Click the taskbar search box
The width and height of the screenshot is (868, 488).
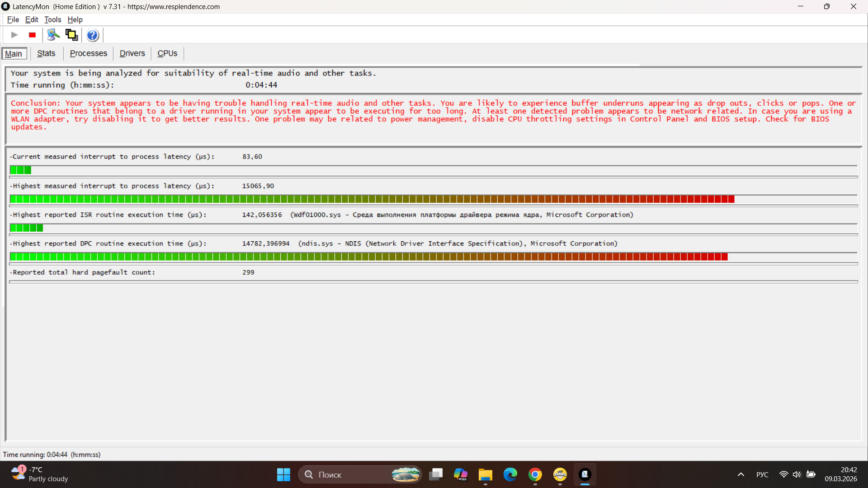(360, 474)
